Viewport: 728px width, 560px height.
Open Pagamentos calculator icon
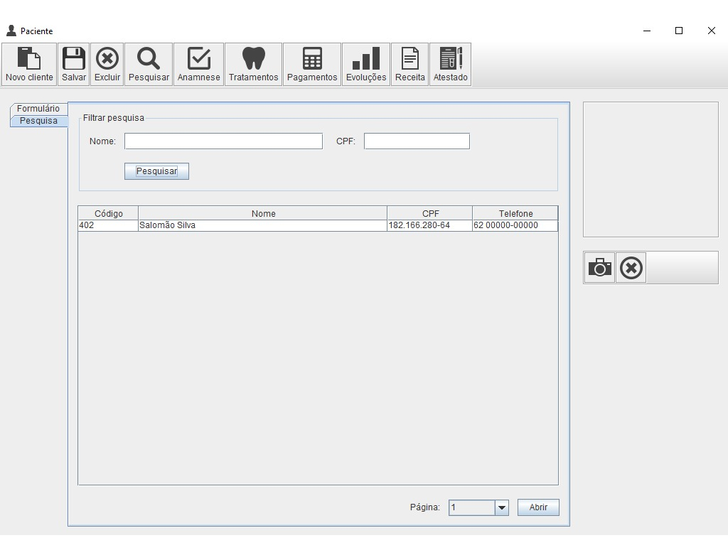tap(312, 65)
